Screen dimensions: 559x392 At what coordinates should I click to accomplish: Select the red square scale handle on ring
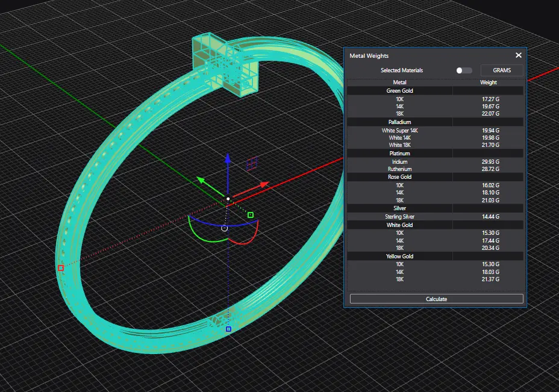[x=61, y=268]
